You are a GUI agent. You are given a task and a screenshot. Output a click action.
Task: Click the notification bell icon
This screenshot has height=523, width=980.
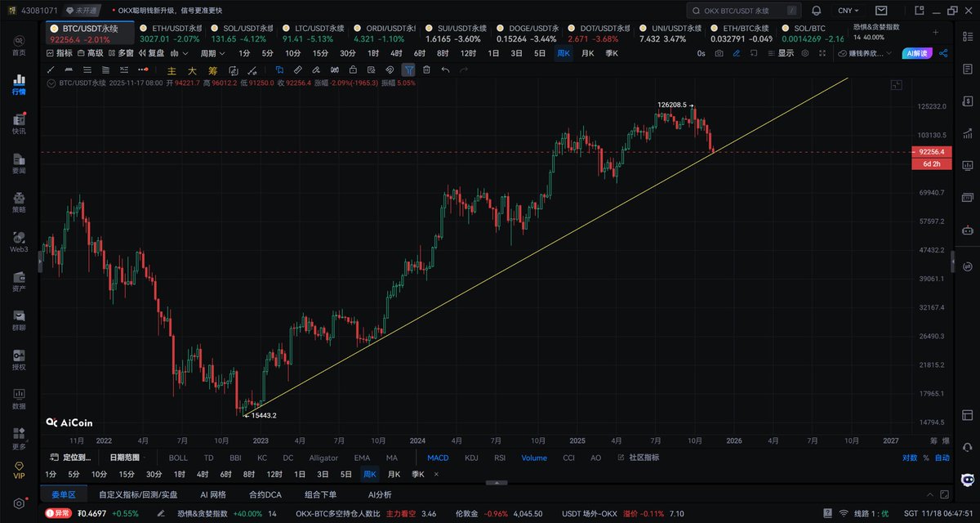(817, 11)
